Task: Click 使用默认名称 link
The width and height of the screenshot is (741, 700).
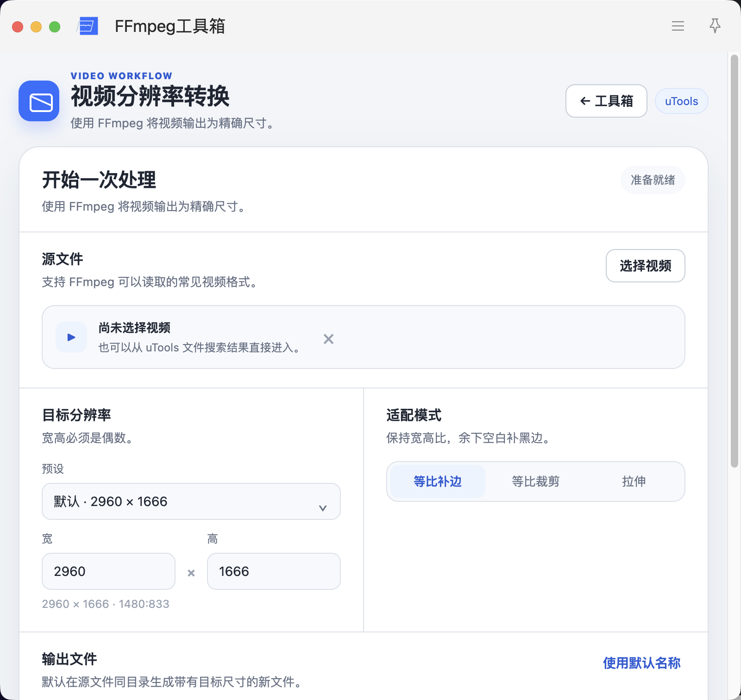Action: pos(641,663)
